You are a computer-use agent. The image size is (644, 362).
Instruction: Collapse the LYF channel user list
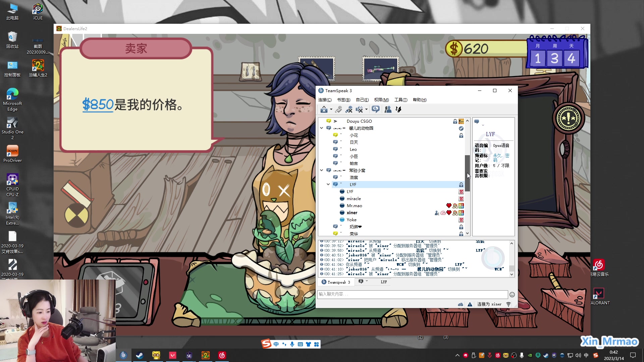click(x=328, y=184)
